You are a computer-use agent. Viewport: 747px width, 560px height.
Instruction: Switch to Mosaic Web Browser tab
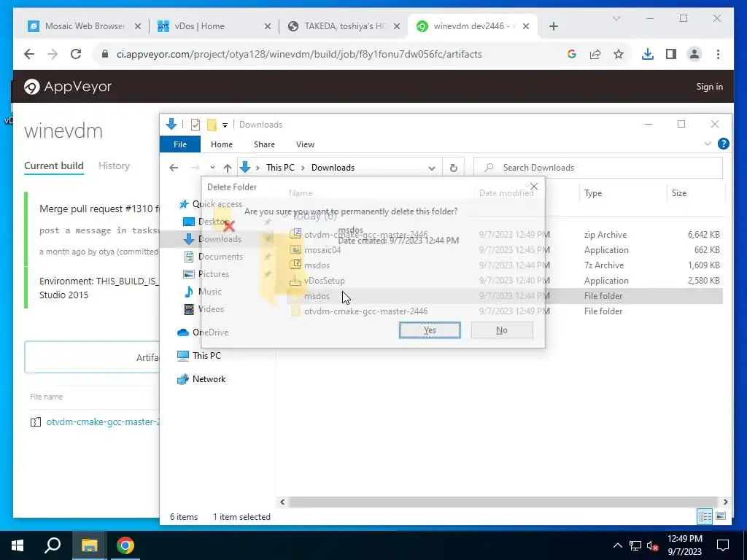click(x=85, y=26)
